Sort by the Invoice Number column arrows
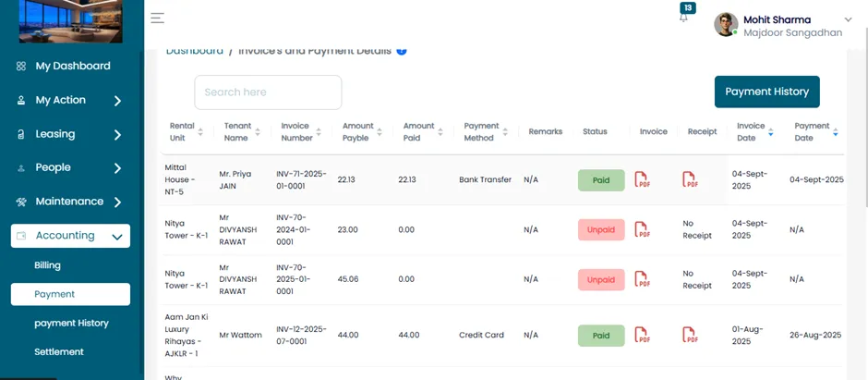This screenshot has width=868, height=380. [319, 132]
